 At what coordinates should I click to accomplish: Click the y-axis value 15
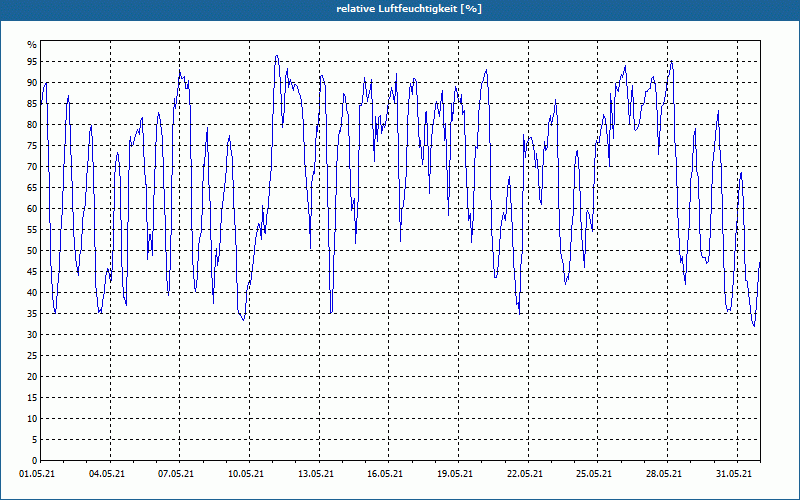pyautogui.click(x=32, y=397)
